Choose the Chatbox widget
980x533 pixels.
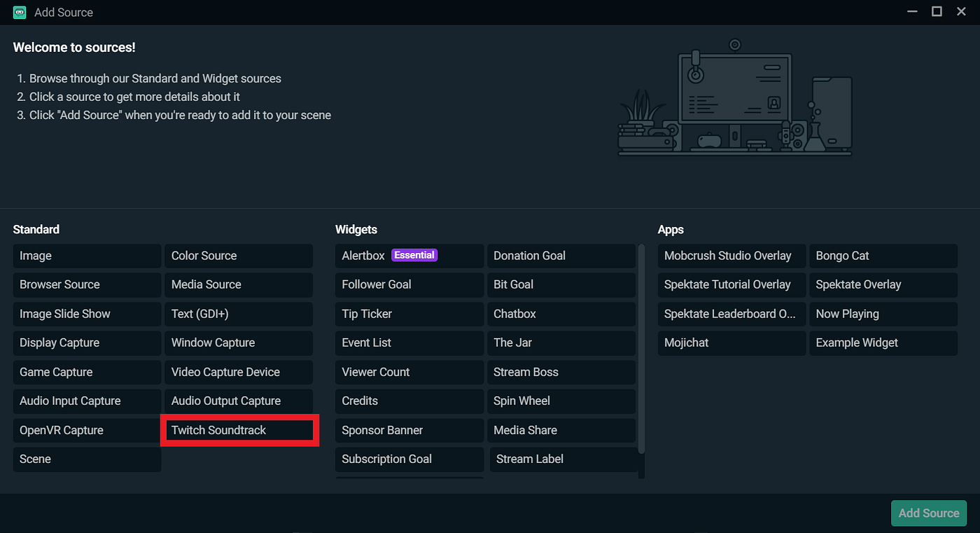click(x=561, y=314)
